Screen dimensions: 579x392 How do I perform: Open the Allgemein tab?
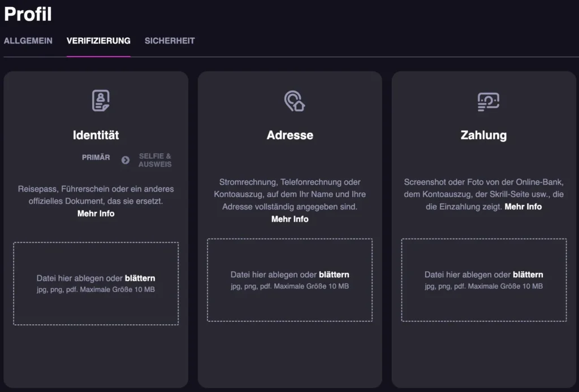click(x=28, y=41)
